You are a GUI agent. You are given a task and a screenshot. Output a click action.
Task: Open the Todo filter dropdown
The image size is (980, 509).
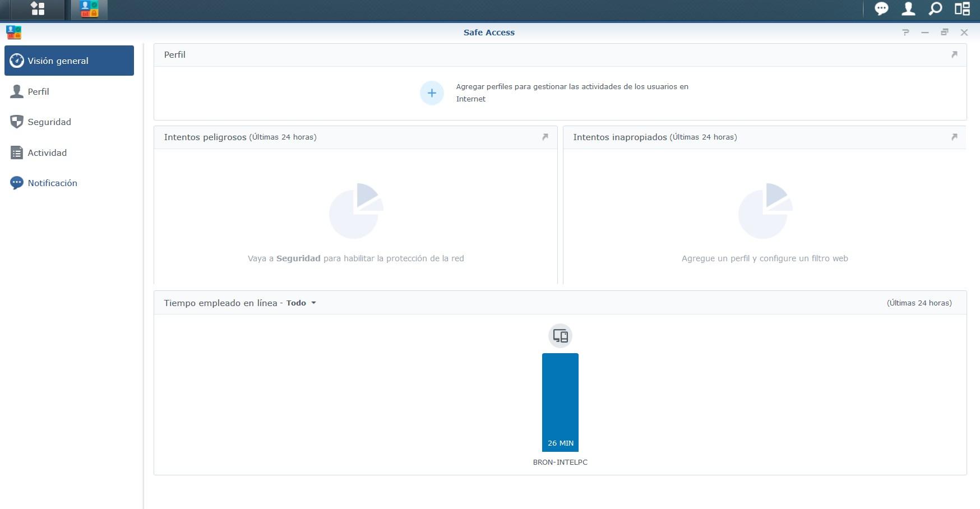point(301,303)
